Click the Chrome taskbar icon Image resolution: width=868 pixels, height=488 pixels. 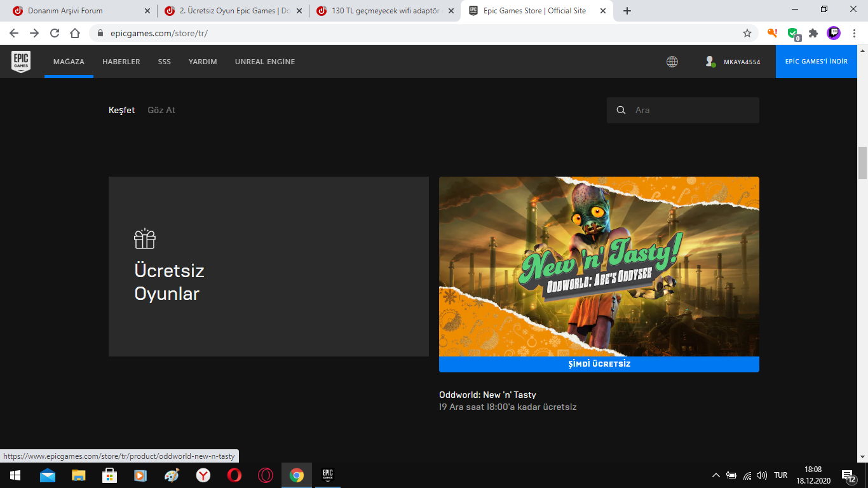(x=297, y=475)
